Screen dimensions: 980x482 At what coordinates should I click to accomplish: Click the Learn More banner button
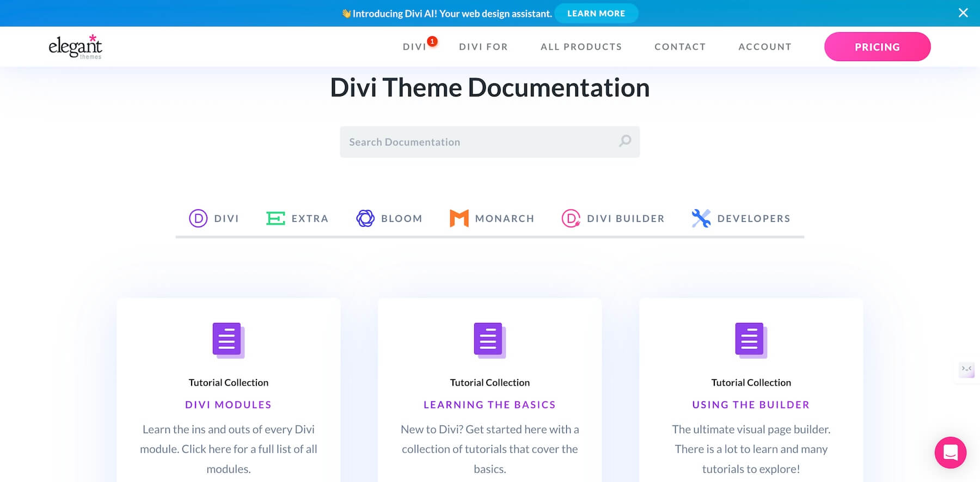click(596, 14)
